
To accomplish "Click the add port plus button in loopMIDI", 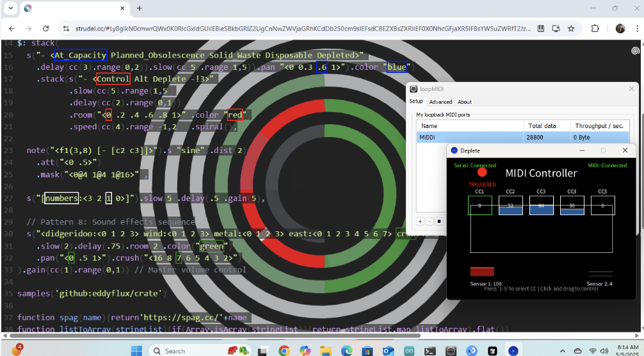I will tap(421, 221).
